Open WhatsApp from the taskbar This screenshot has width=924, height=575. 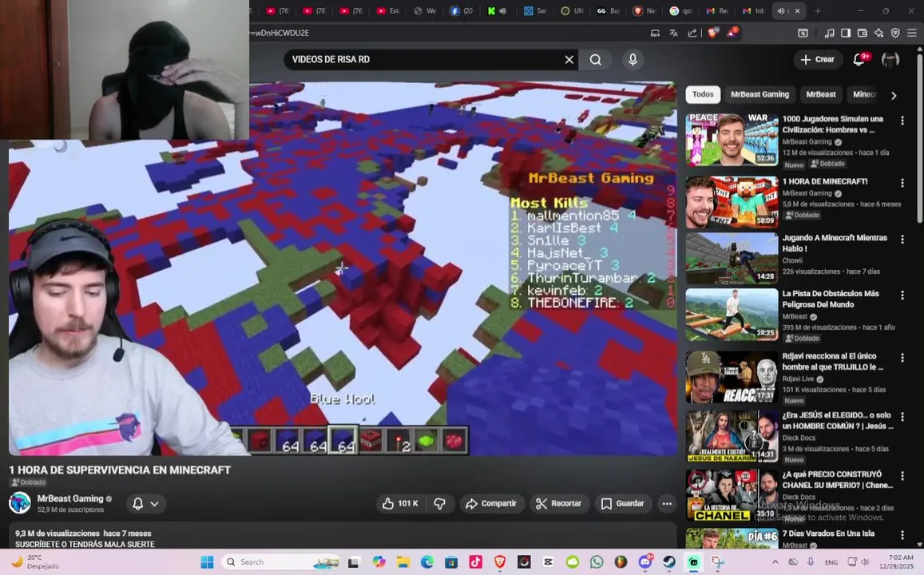597,561
